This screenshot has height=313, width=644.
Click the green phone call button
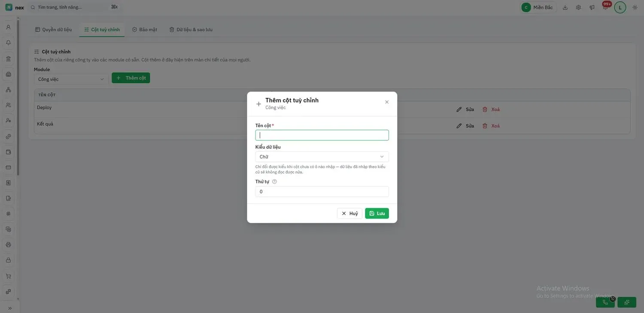click(x=605, y=302)
